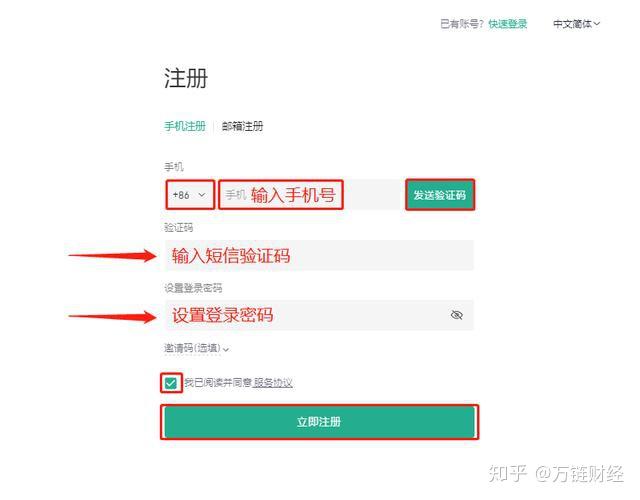Switch to the 手机注册 tab
640x500 pixels.
pos(185,127)
